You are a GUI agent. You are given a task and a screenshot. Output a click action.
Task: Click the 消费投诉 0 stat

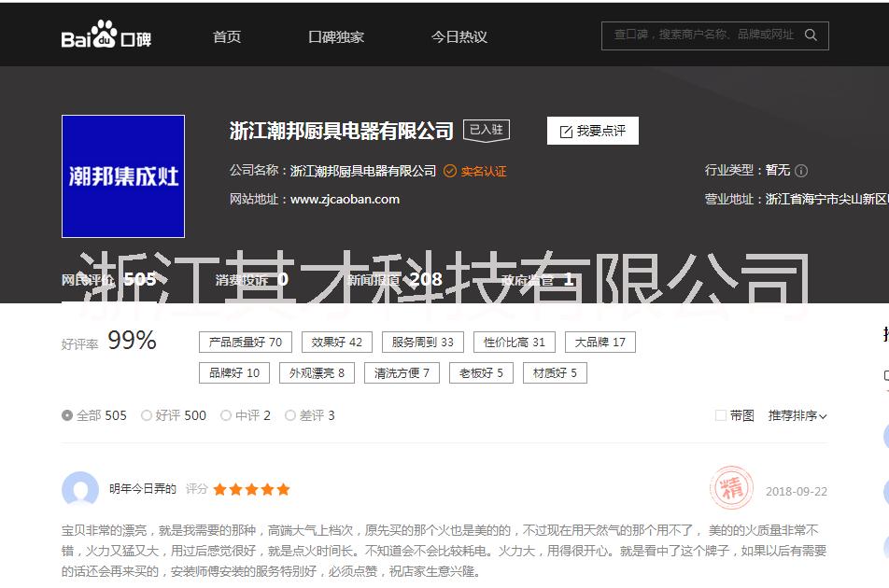click(x=252, y=279)
